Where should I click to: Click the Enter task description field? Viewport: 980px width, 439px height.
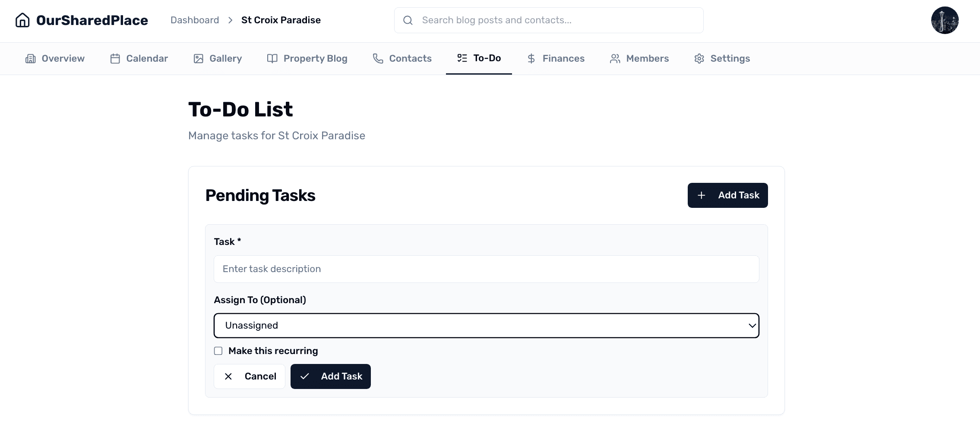pos(486,269)
